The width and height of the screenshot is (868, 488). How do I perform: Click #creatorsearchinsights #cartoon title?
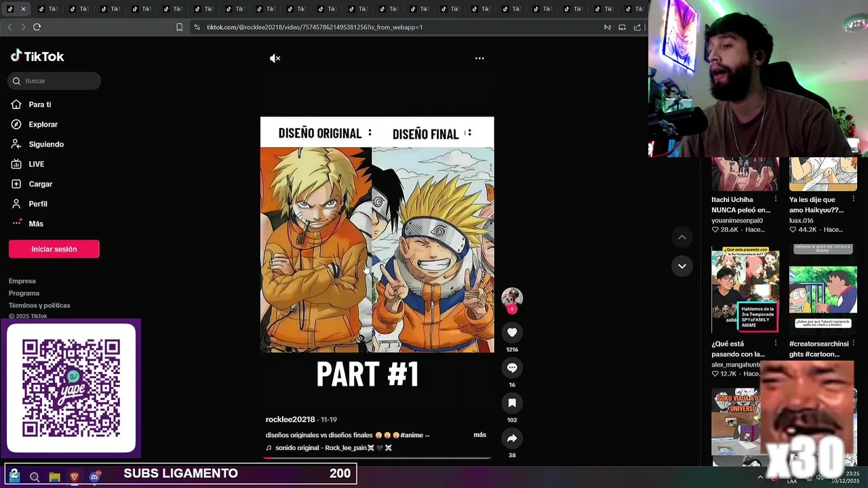(x=818, y=348)
